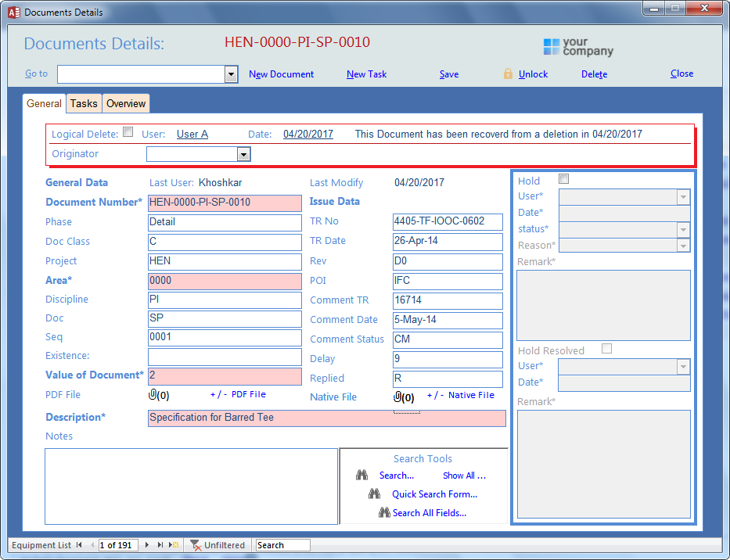Screen dimensions: 730x560
Task: Go to first record navigation arrow
Action: pos(79,544)
